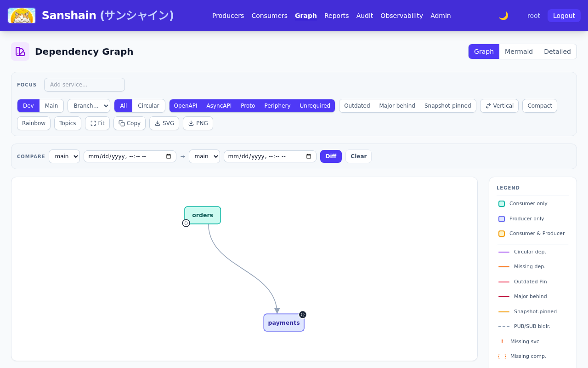Image resolution: width=588 pixels, height=368 pixels.
Task: Click the Dependency Graph page icon
Action: 20,52
